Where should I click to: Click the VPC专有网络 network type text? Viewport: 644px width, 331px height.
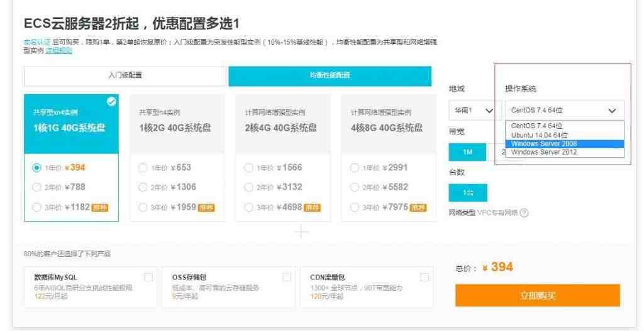coord(497,213)
